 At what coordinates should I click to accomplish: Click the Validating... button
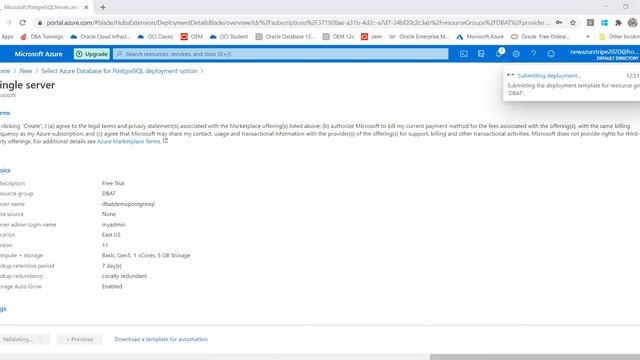[24, 339]
